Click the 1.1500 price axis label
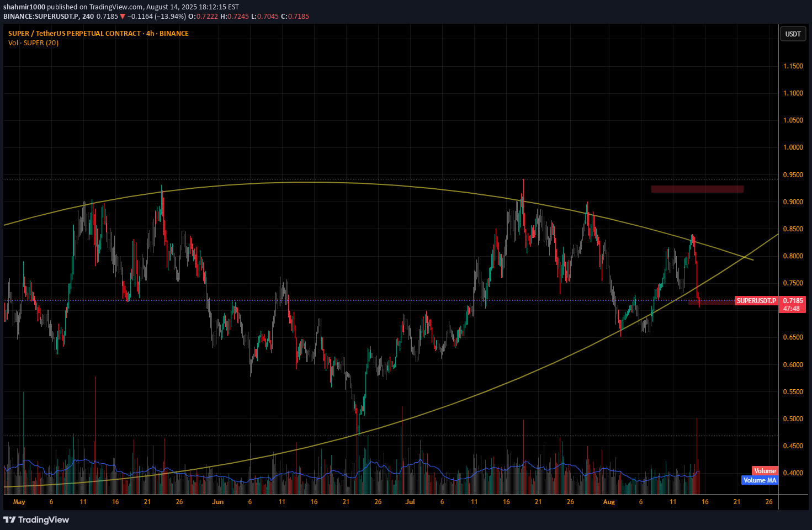Viewport: 812px width, 530px height. [x=793, y=66]
